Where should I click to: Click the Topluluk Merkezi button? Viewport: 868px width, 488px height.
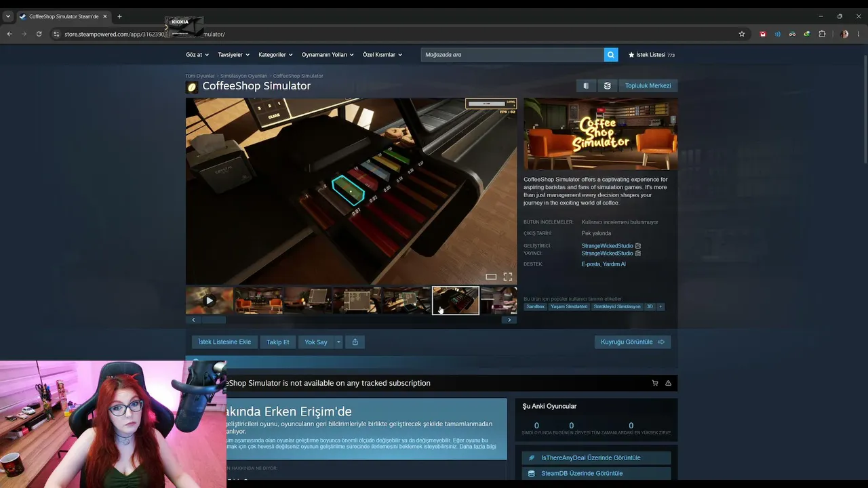coord(648,86)
